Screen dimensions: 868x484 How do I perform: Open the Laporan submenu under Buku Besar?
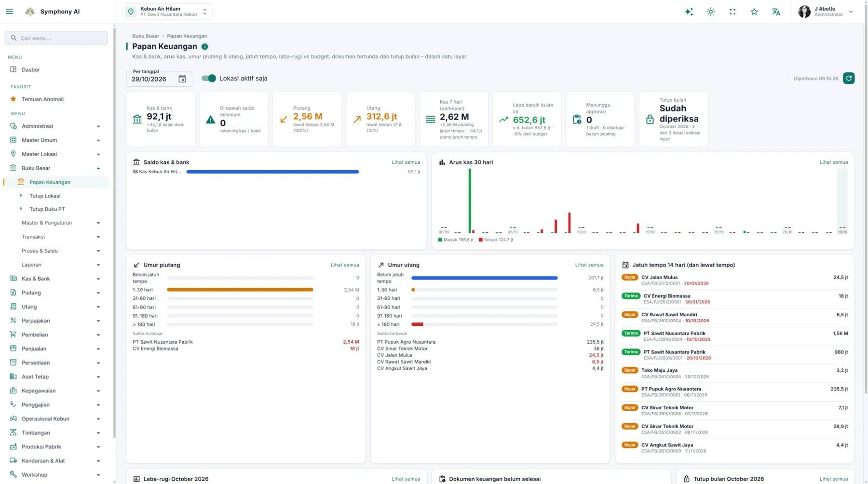pos(56,265)
